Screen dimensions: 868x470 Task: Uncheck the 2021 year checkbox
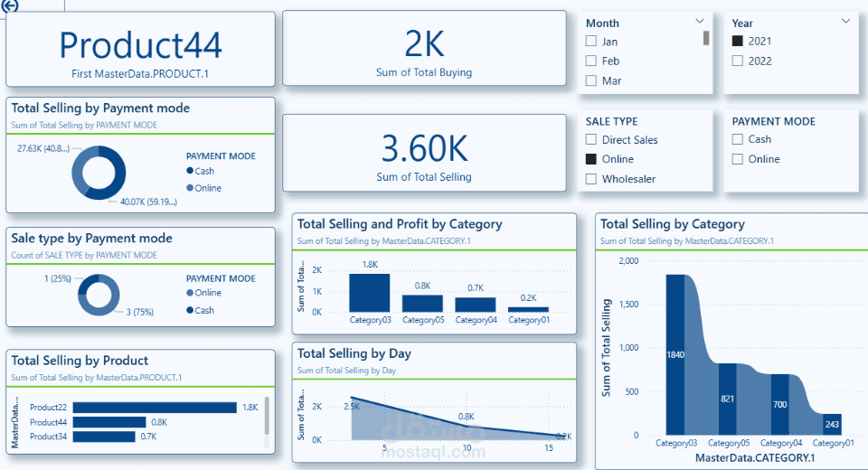tap(738, 41)
